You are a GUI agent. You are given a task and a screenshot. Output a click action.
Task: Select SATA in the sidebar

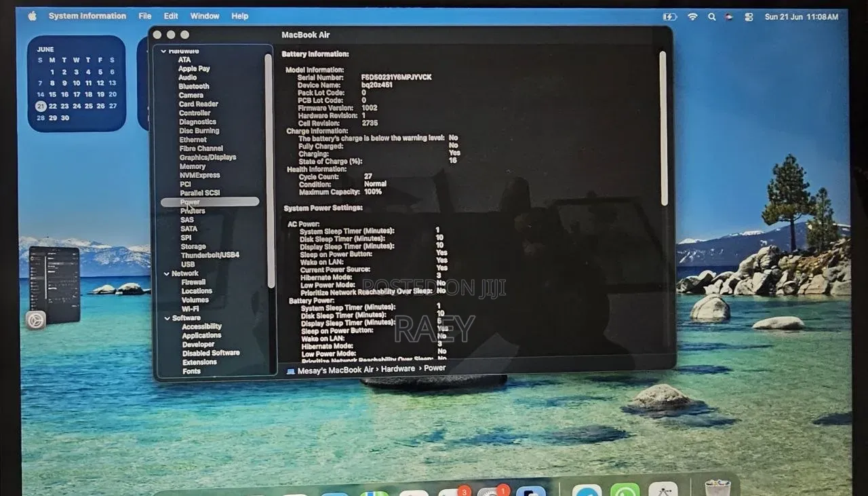[189, 229]
